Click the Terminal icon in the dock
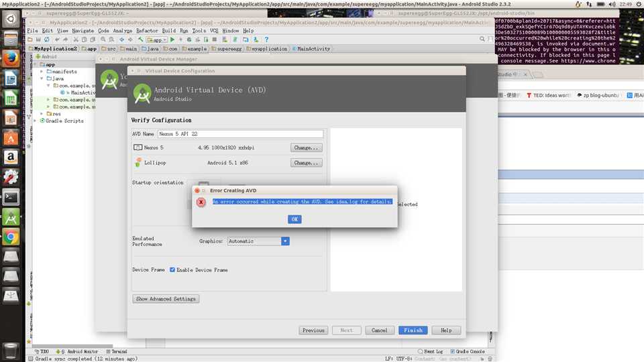Screen dimensions: 644x362 tap(11, 197)
